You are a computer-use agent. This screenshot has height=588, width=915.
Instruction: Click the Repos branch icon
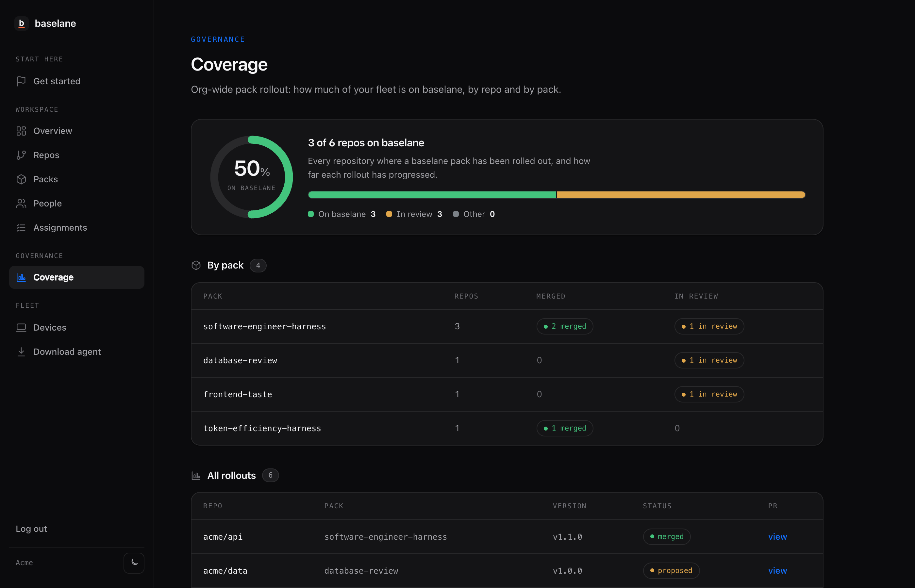pyautogui.click(x=21, y=155)
